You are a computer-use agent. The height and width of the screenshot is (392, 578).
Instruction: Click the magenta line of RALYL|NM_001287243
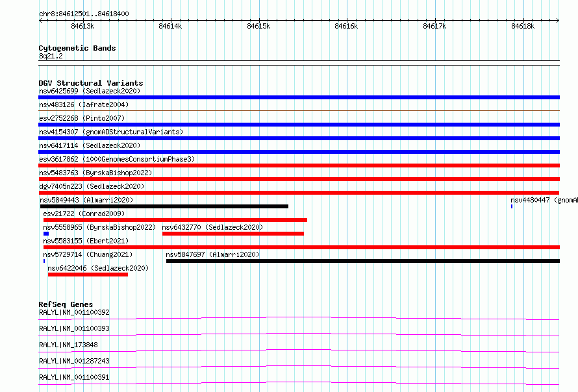(x=299, y=367)
